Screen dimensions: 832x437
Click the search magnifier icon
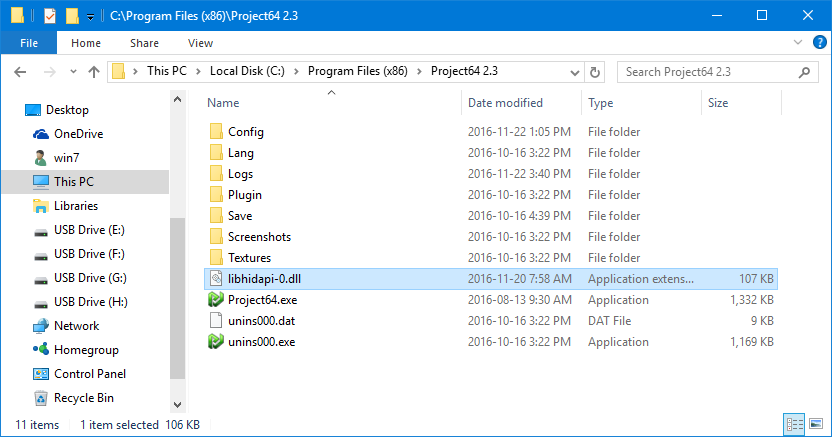tap(804, 72)
